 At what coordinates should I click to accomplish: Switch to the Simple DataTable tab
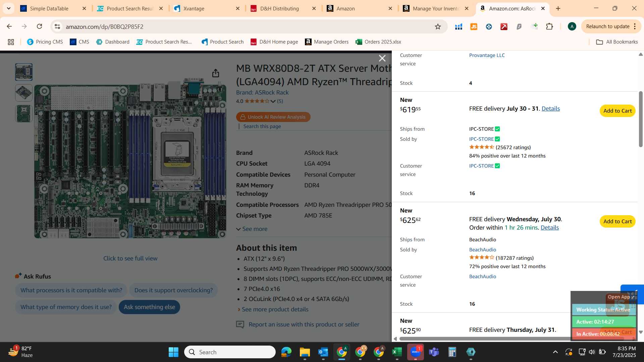click(x=54, y=8)
